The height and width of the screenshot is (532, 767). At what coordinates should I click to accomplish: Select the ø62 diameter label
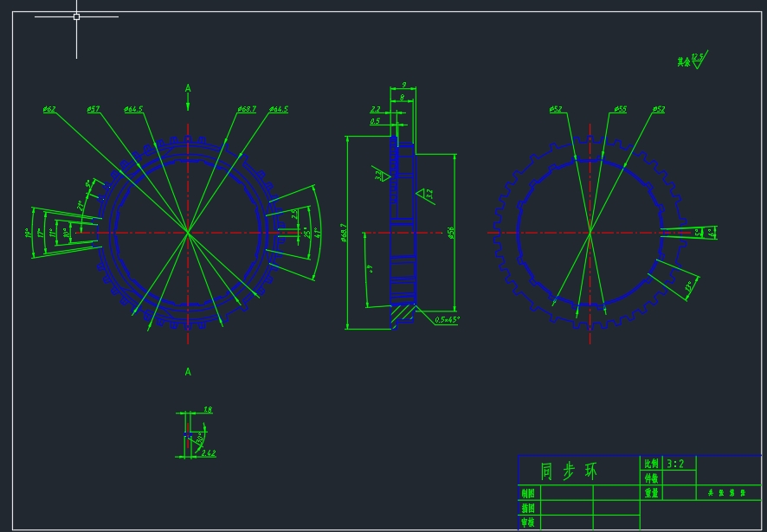49,109
